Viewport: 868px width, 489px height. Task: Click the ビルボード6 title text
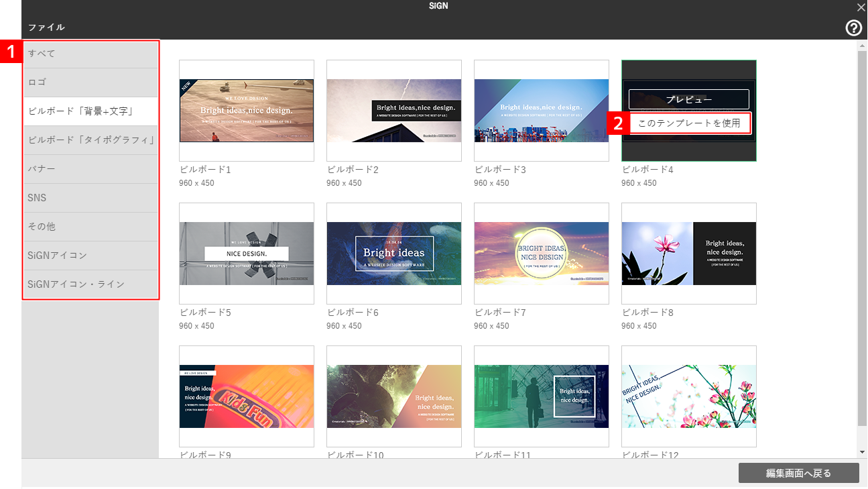click(x=353, y=313)
